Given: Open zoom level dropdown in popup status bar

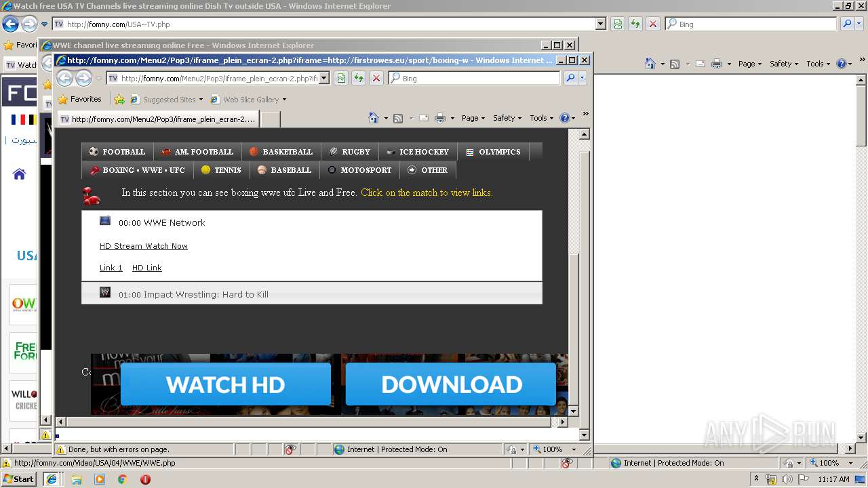Looking at the screenshot, I should [574, 449].
